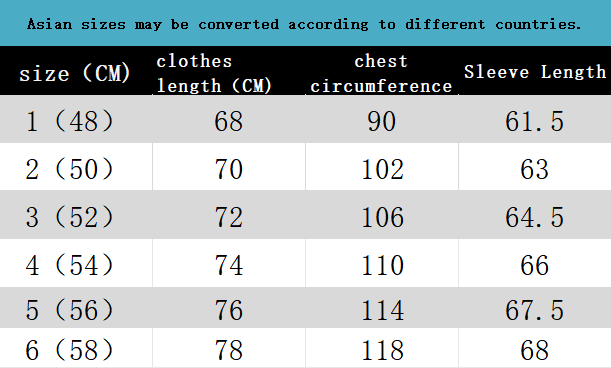611x368 pixels.
Task: Select clothes length value 78
Action: (x=229, y=348)
